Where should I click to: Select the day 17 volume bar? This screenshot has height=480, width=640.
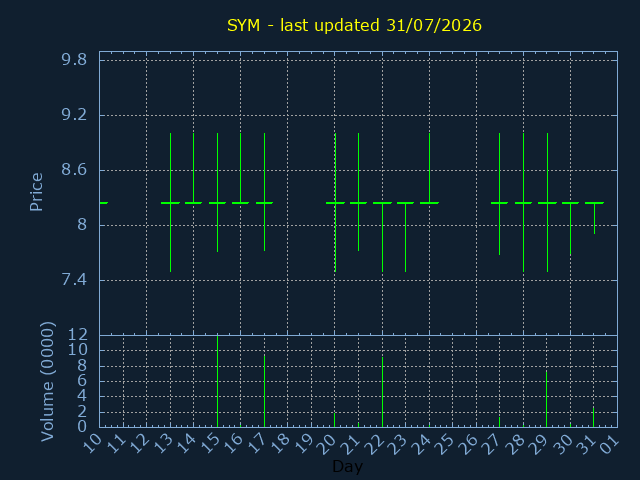click(x=264, y=391)
